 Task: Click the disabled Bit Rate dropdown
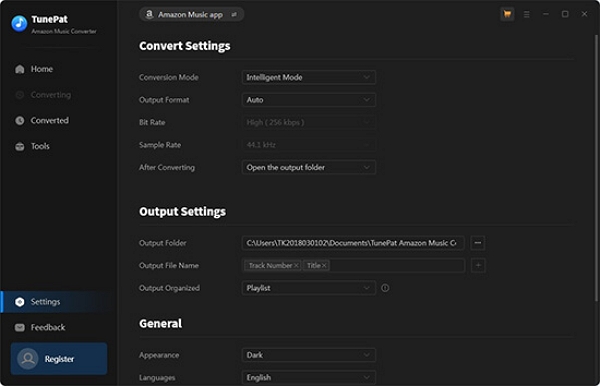[x=308, y=122]
